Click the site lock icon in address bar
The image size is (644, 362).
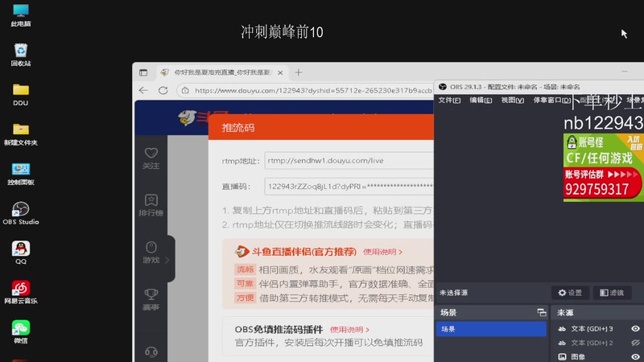tap(186, 90)
